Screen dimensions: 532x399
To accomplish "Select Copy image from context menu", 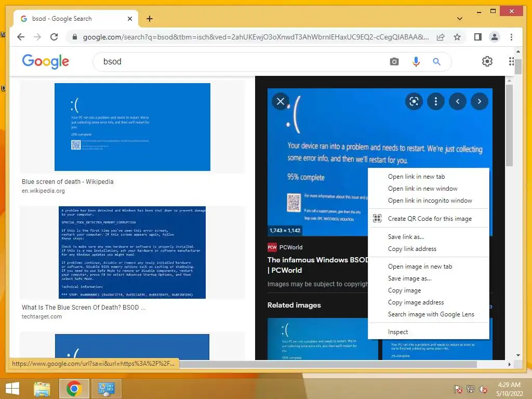I will pos(428,290).
